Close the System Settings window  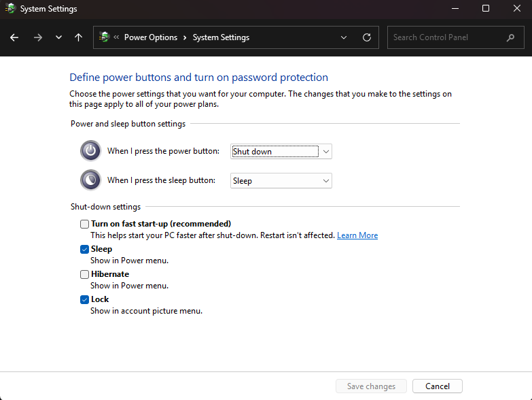click(x=517, y=8)
